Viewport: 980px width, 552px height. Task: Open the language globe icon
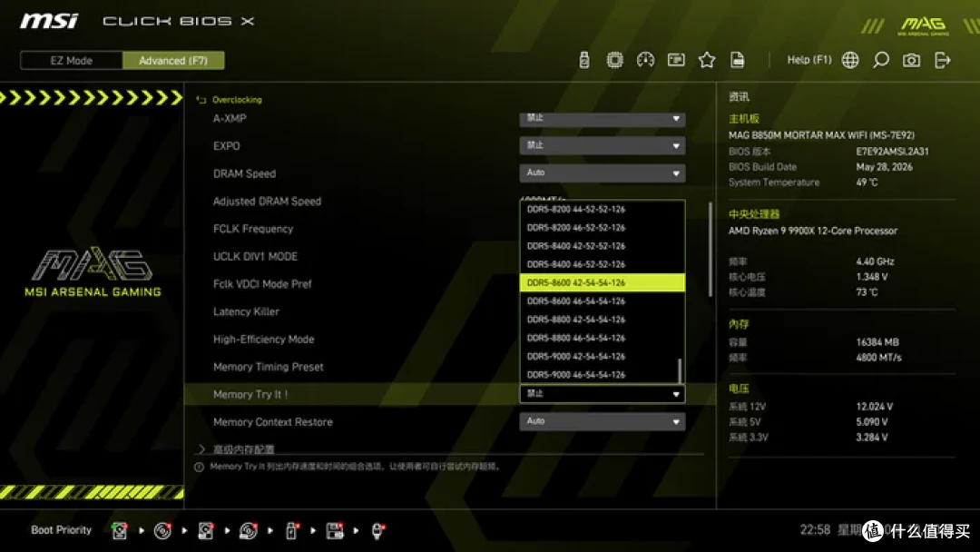850,60
